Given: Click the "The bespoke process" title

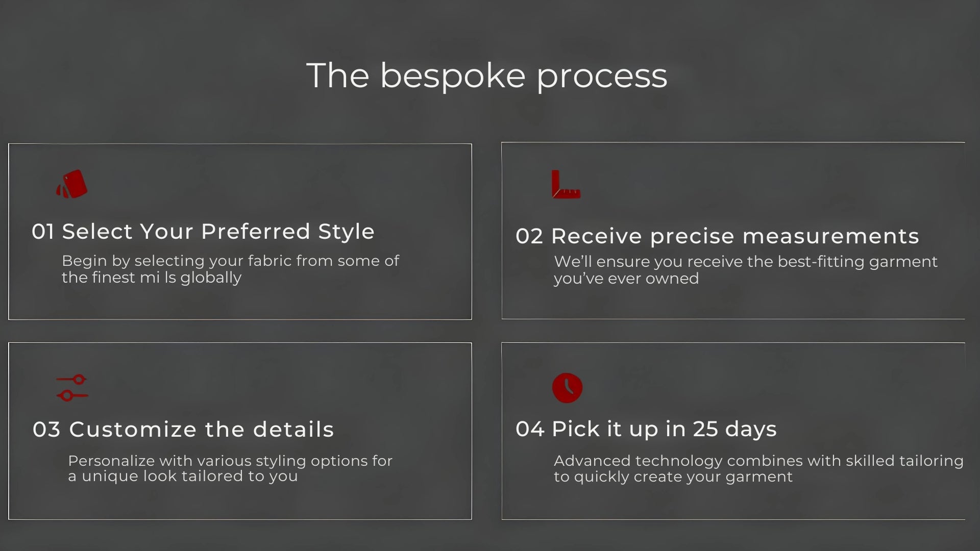Looking at the screenshot, I should (x=486, y=76).
